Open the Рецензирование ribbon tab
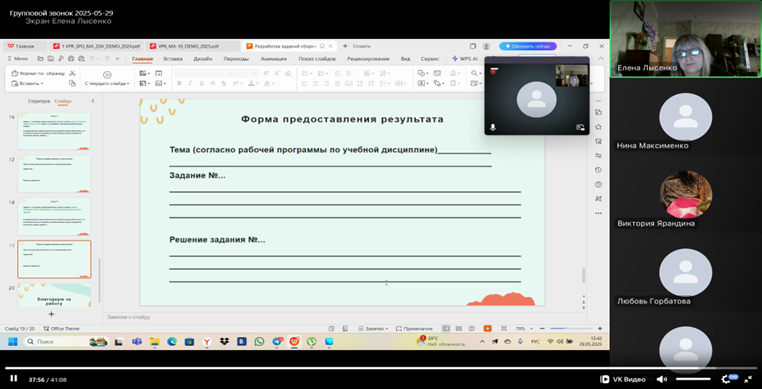This screenshot has width=762, height=389. click(368, 59)
